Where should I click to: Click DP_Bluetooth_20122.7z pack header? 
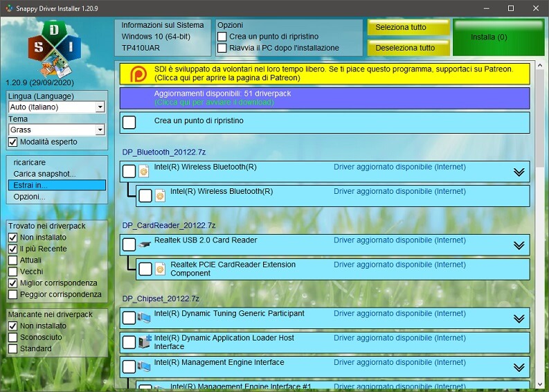(164, 152)
